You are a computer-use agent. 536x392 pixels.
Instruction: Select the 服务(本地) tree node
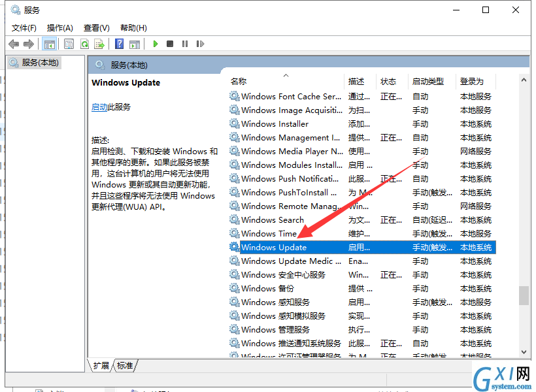[x=34, y=63]
